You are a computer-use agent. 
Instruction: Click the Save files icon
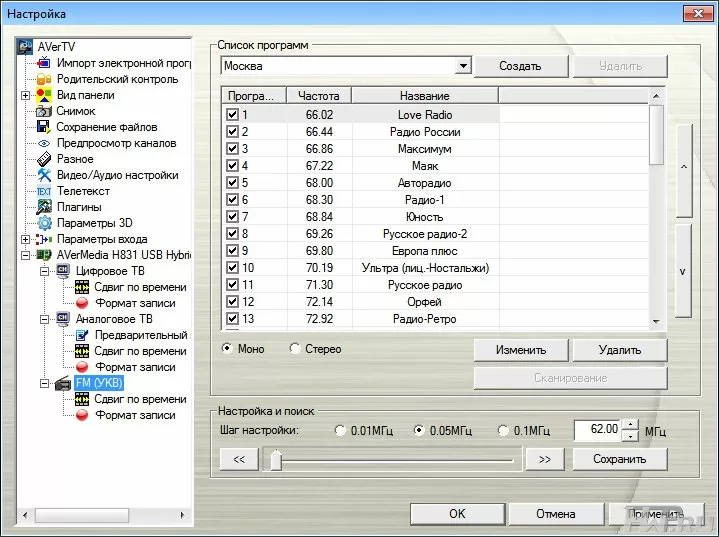tap(44, 127)
